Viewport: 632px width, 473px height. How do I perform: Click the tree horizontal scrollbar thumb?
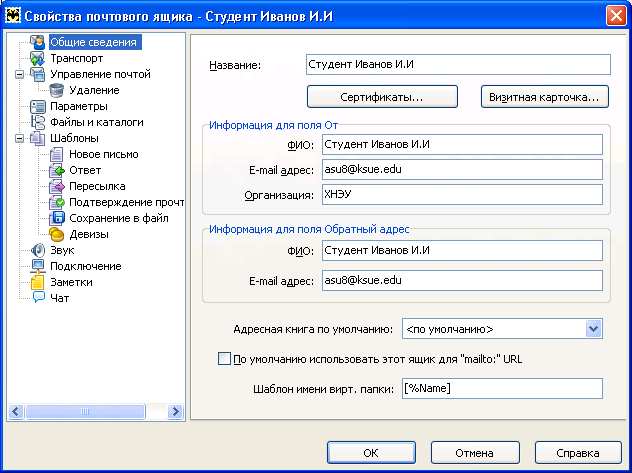tap(85, 411)
